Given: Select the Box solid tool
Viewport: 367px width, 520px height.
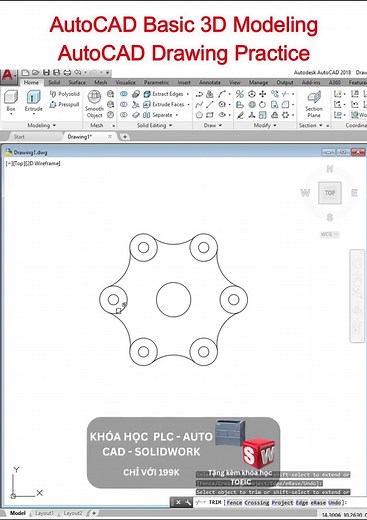Looking at the screenshot, I should [11, 100].
